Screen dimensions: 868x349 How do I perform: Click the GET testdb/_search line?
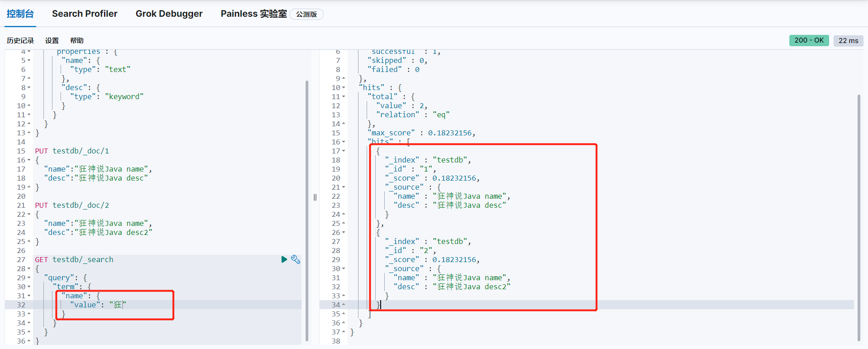[74, 259]
